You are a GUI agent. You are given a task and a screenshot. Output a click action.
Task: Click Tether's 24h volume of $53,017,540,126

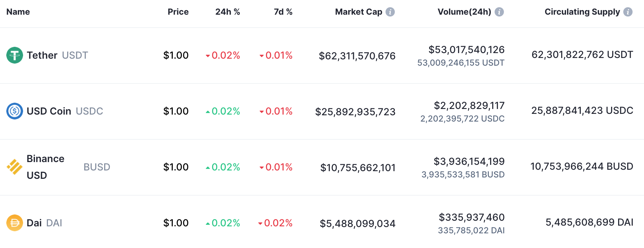pyautogui.click(x=466, y=50)
